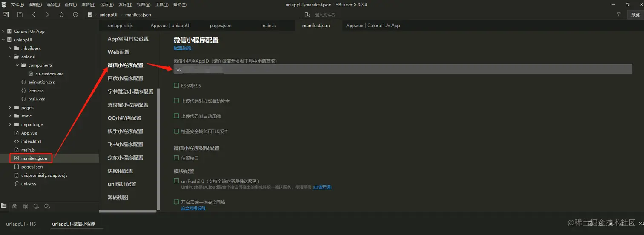Click the bookmark star icon
Screen dimensions: 644x235
click(62, 14)
